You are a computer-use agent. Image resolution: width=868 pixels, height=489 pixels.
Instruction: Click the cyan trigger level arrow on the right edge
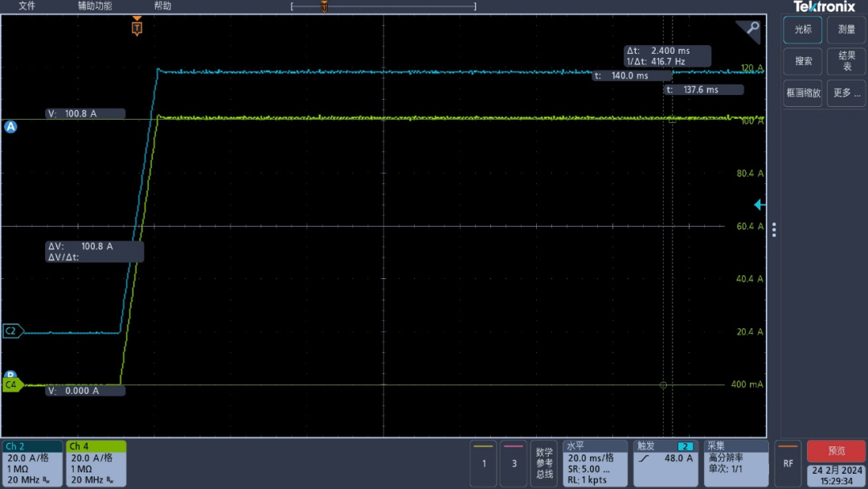coord(759,205)
